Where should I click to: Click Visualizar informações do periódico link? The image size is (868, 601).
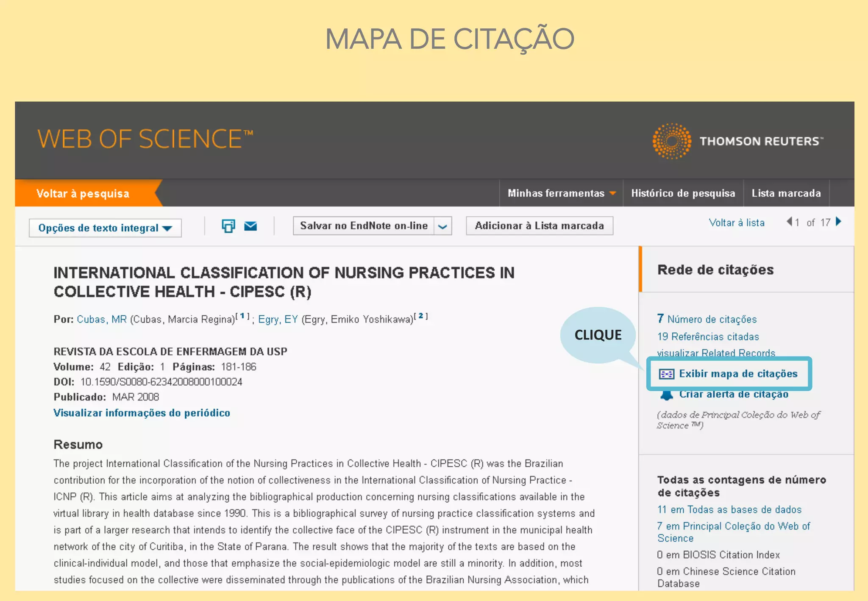142,413
